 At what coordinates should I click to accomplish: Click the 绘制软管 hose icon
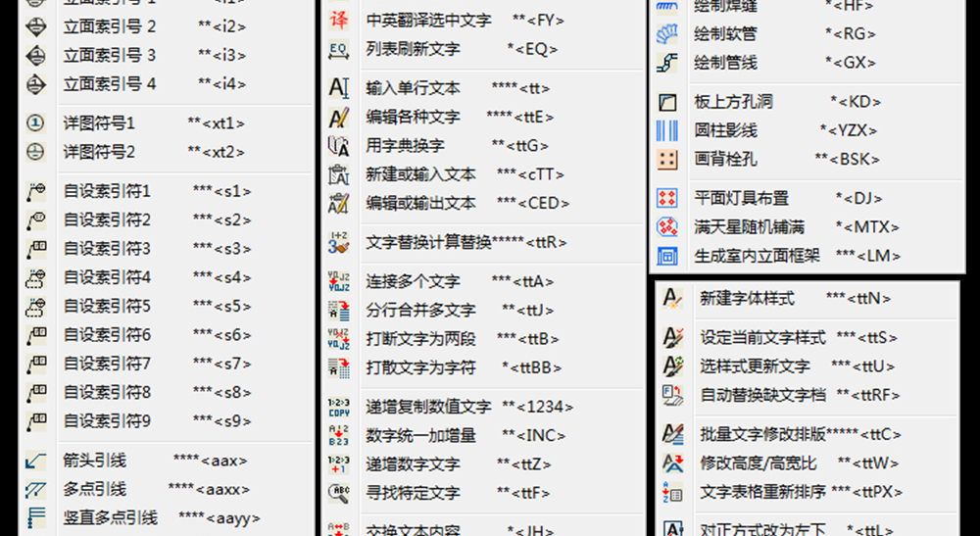(667, 34)
